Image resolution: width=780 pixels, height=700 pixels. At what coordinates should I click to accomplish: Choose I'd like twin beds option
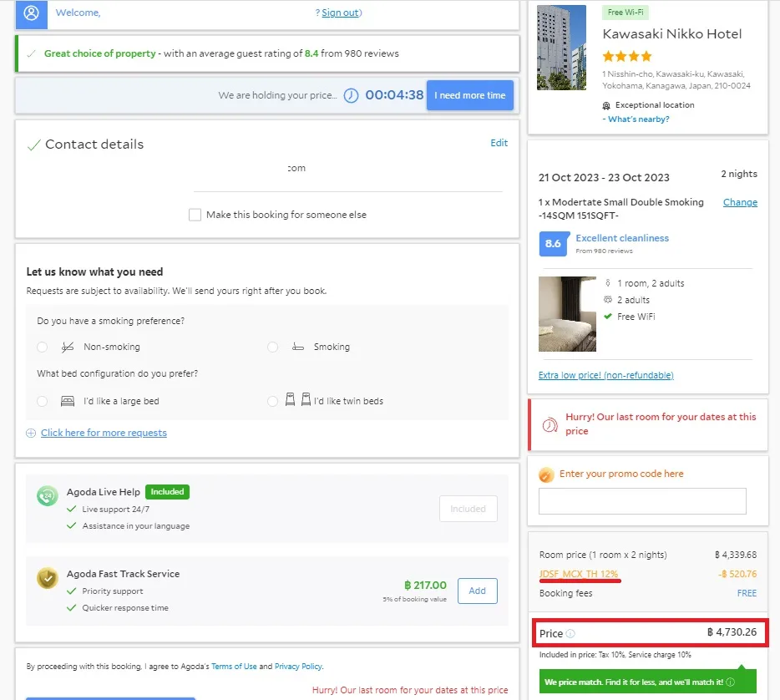point(272,401)
